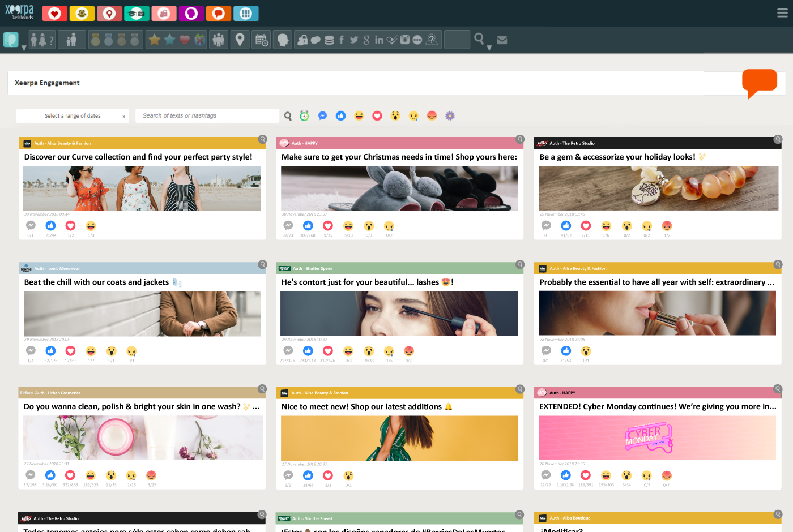Open the Curve collection beach photo
The image size is (793, 532).
[142, 188]
